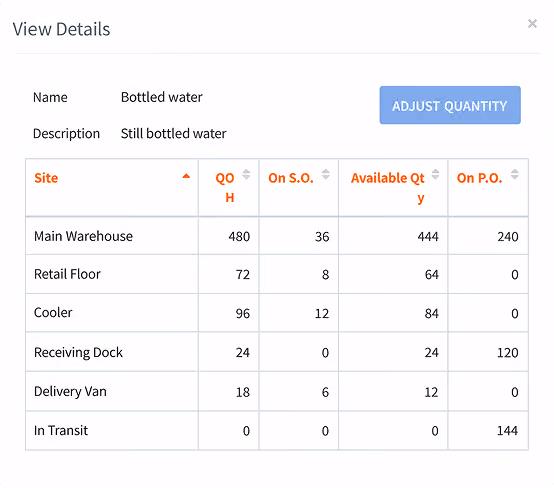The height and width of the screenshot is (488, 554).
Task: Click Delivery Van QOH value 18
Action: (x=243, y=392)
